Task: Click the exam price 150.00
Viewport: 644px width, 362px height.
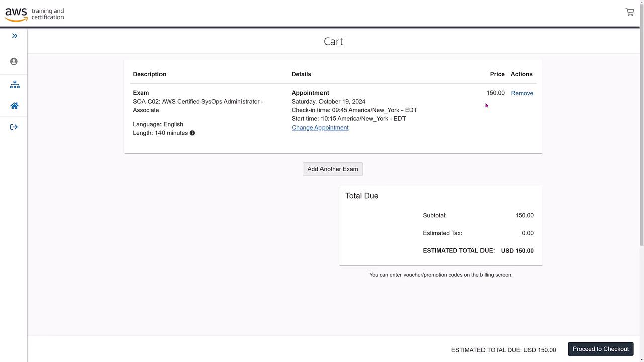Action: [495, 93]
